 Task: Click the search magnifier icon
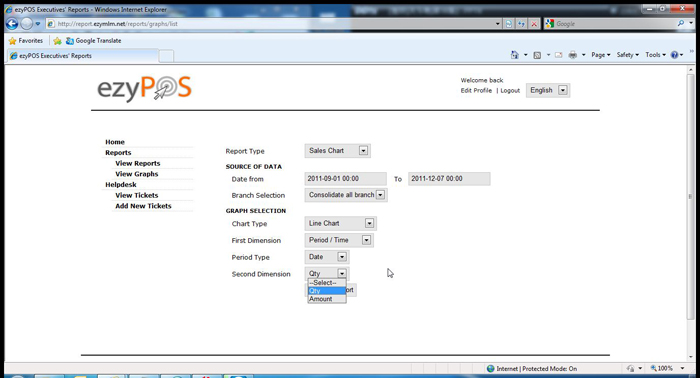(x=681, y=23)
